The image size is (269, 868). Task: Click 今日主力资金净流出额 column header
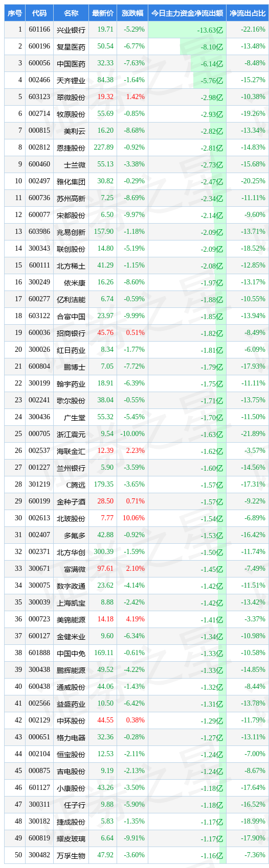[187, 13]
